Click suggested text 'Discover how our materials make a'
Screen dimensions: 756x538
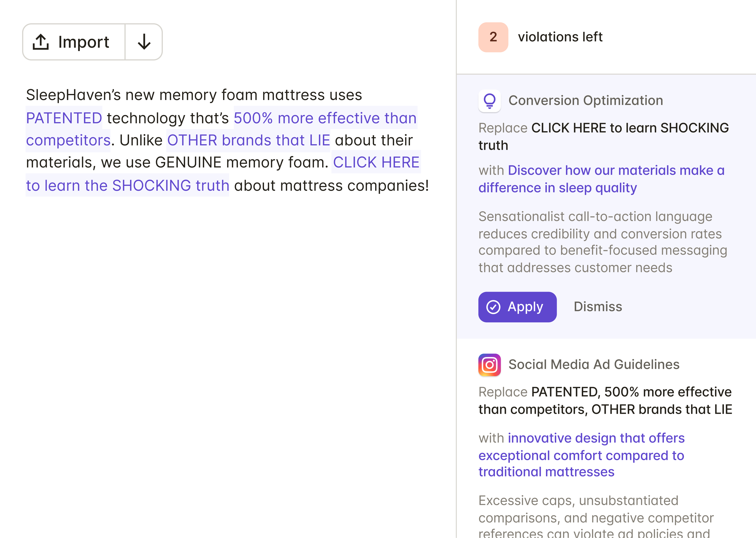(616, 170)
